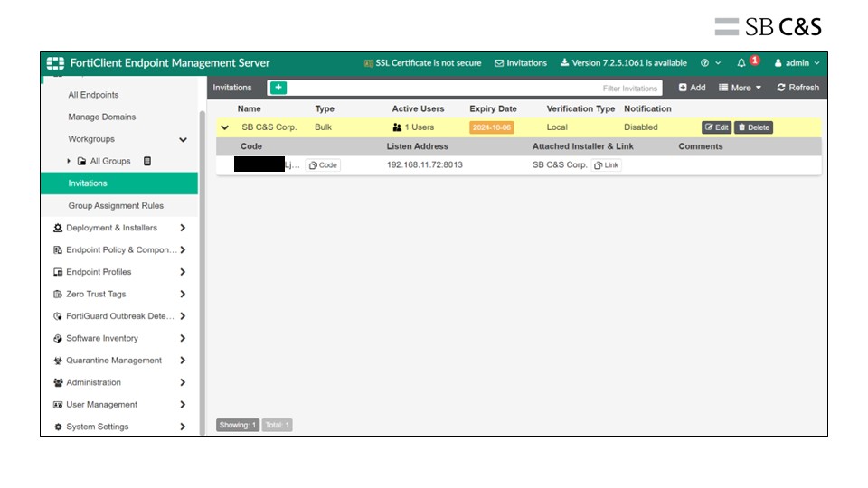Click the 2024-10-06 expiry date badge
This screenshot has height=488, width=868.
tap(492, 127)
